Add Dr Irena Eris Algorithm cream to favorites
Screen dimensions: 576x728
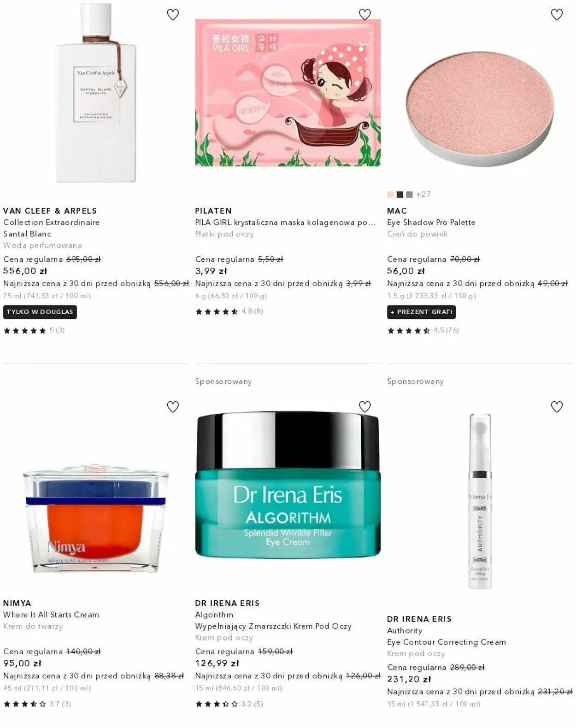coord(365,407)
